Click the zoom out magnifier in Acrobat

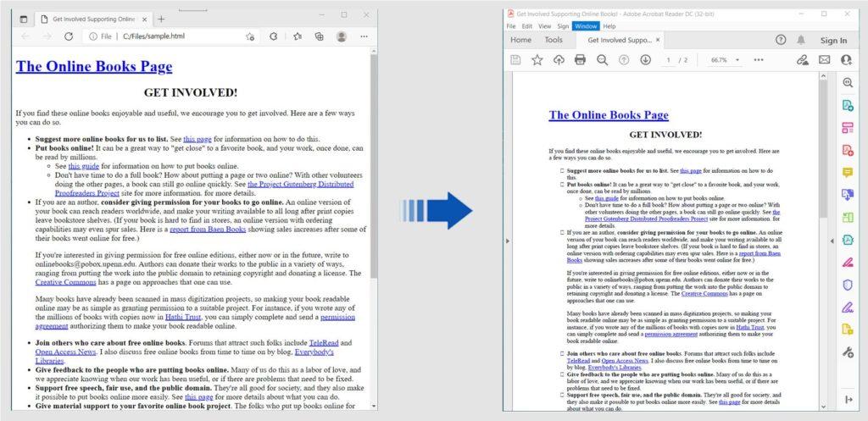[x=602, y=60]
